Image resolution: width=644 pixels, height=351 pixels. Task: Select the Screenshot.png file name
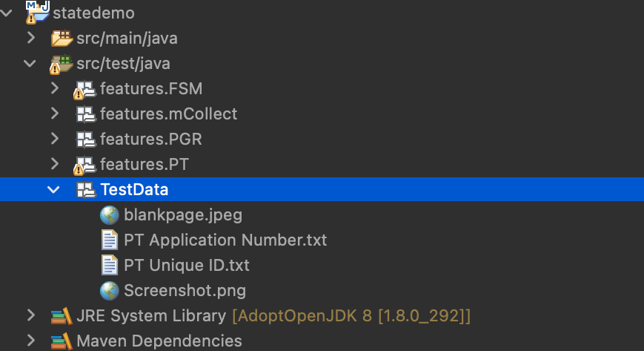(x=185, y=290)
